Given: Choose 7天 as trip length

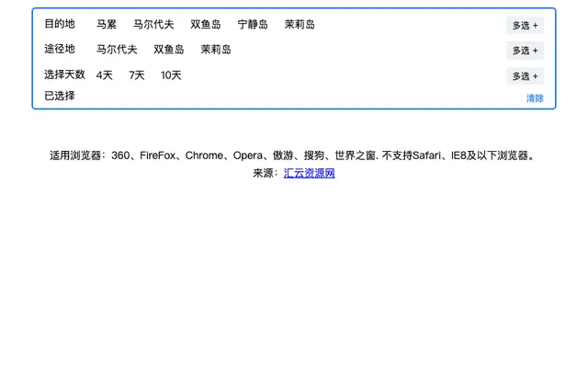Looking at the screenshot, I should click(137, 75).
